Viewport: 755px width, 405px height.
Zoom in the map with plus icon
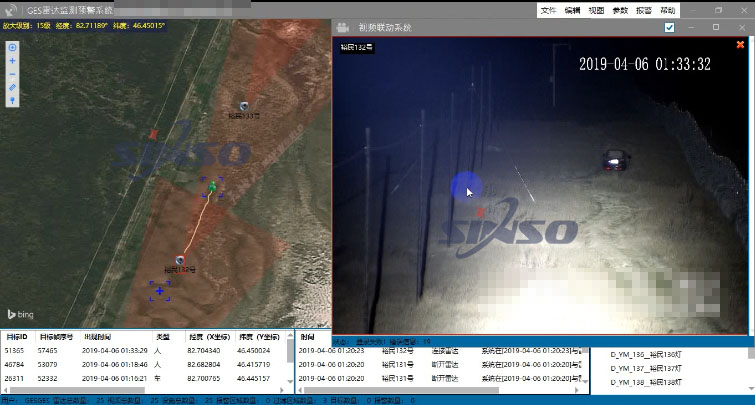point(12,61)
